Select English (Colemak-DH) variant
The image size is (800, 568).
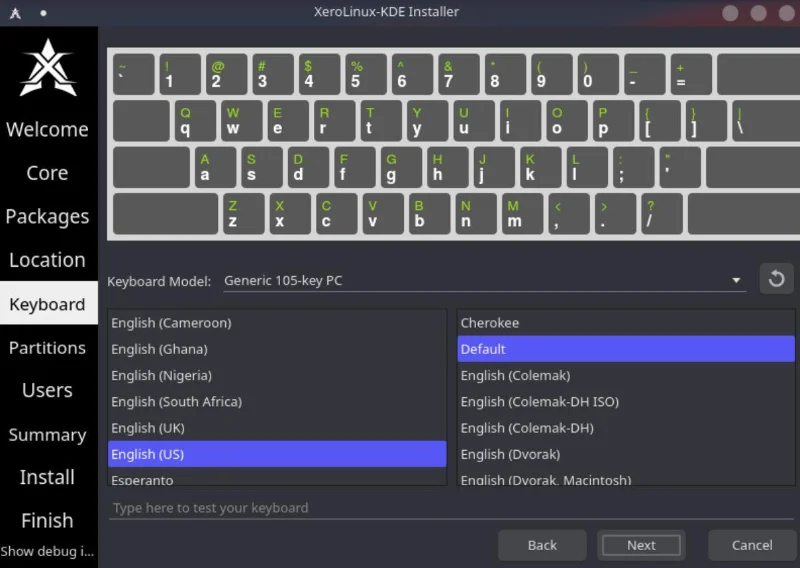(626, 428)
